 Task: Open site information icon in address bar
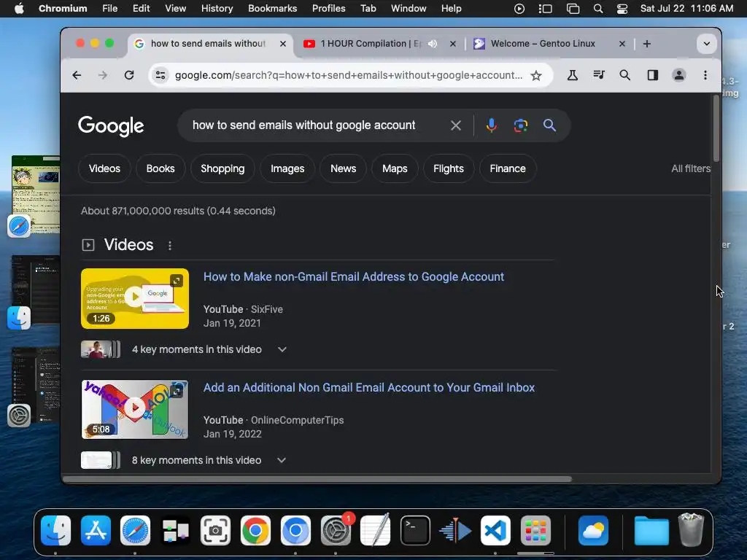click(x=160, y=75)
